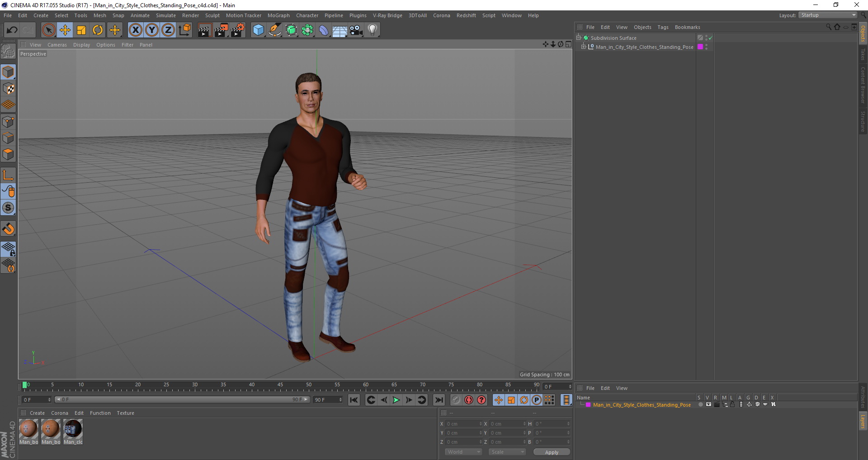Click the current frame 0 F field
868x460 pixels.
click(37, 400)
